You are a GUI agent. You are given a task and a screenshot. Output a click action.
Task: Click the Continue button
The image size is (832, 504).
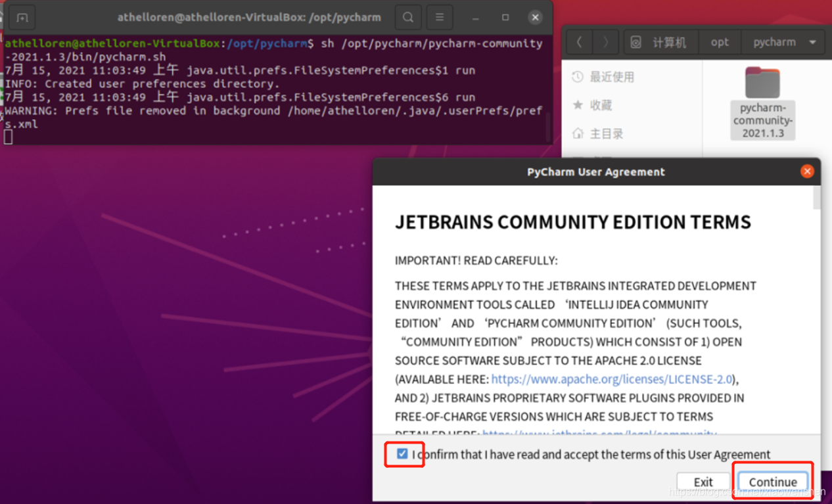pos(773,482)
